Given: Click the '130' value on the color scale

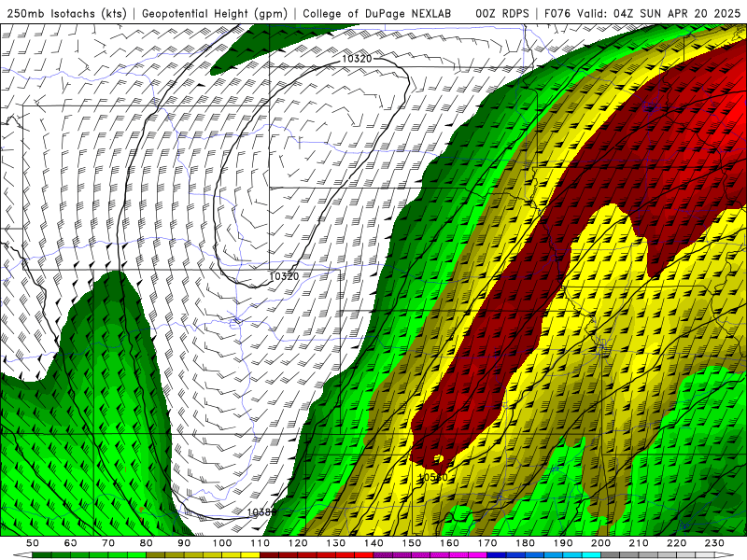Looking at the screenshot, I should click(336, 543).
